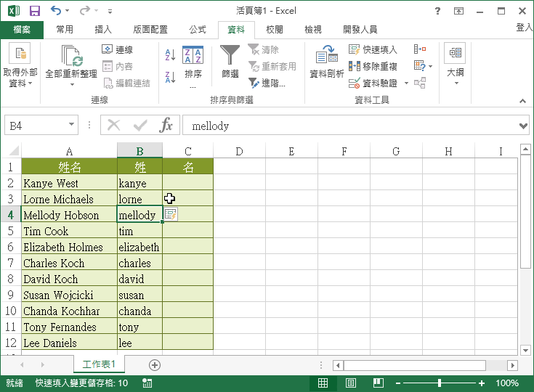
Task: Expand the formula bar
Action: pyautogui.click(x=523, y=126)
